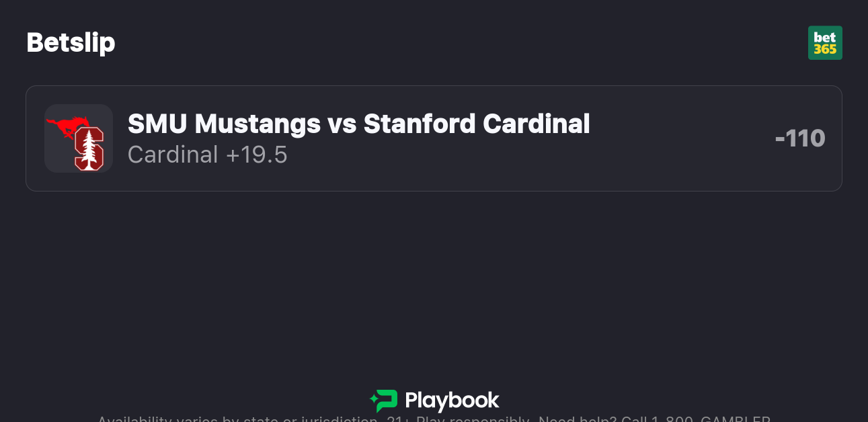This screenshot has width=868, height=422.
Task: Click the Playbook wordmark text
Action: [452, 401]
